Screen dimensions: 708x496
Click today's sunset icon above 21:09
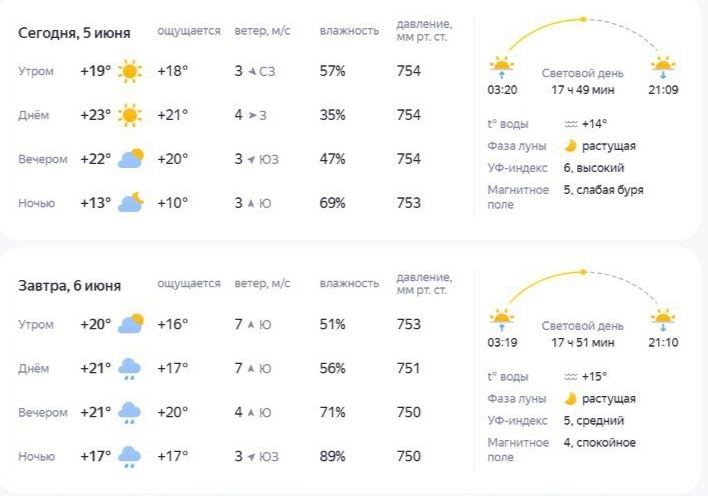663,66
